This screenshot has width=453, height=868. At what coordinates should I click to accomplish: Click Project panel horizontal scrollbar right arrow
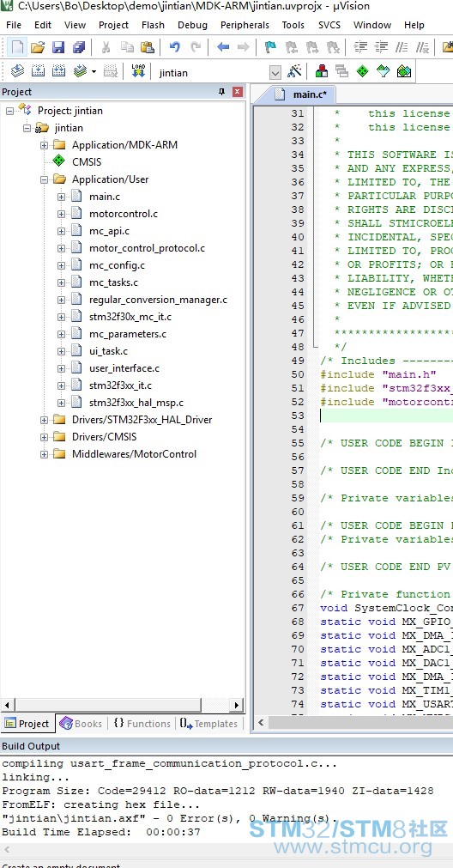click(x=237, y=705)
